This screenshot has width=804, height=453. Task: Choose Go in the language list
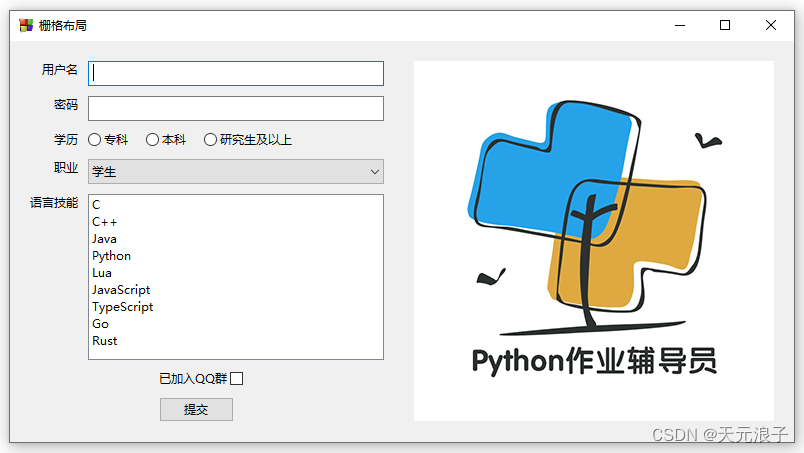[x=236, y=323]
